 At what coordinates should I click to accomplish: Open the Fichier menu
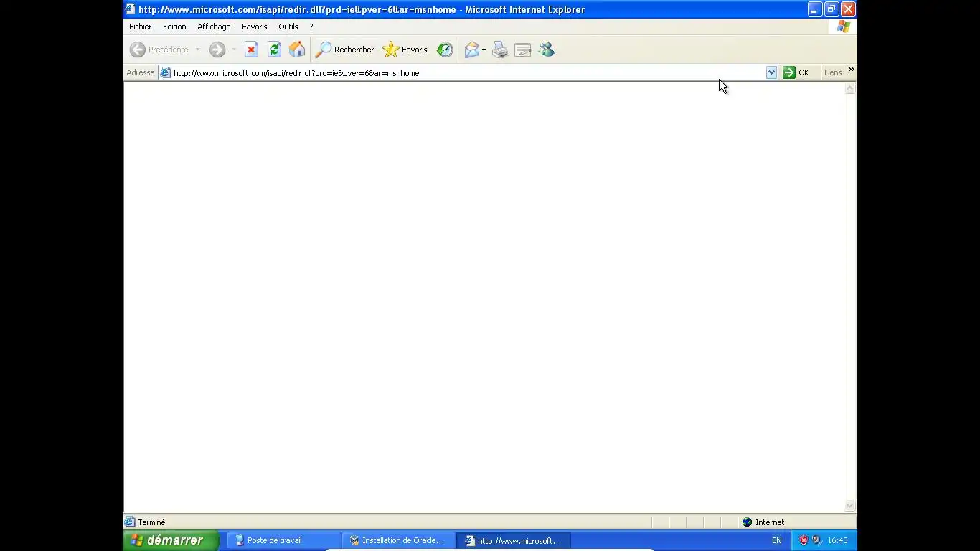click(140, 27)
